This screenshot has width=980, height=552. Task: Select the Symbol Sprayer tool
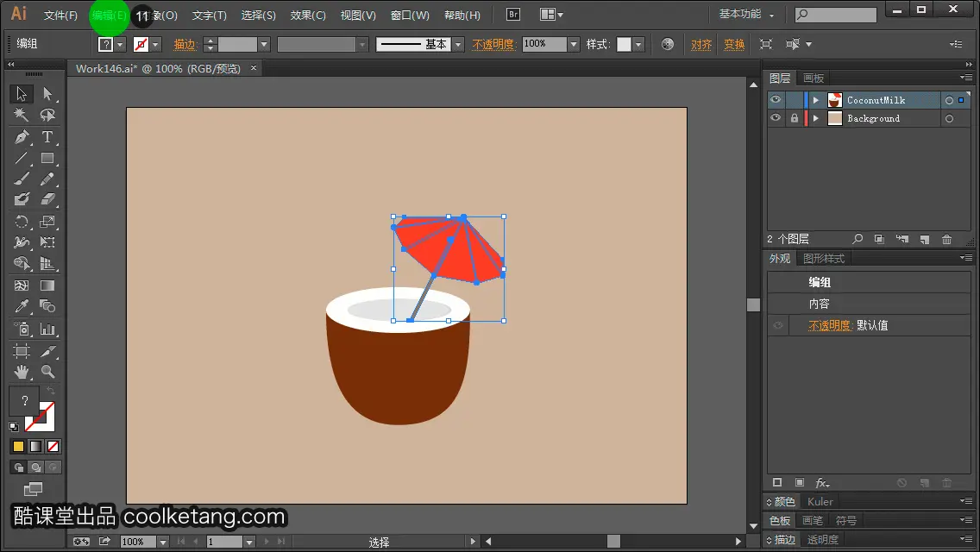coord(22,329)
